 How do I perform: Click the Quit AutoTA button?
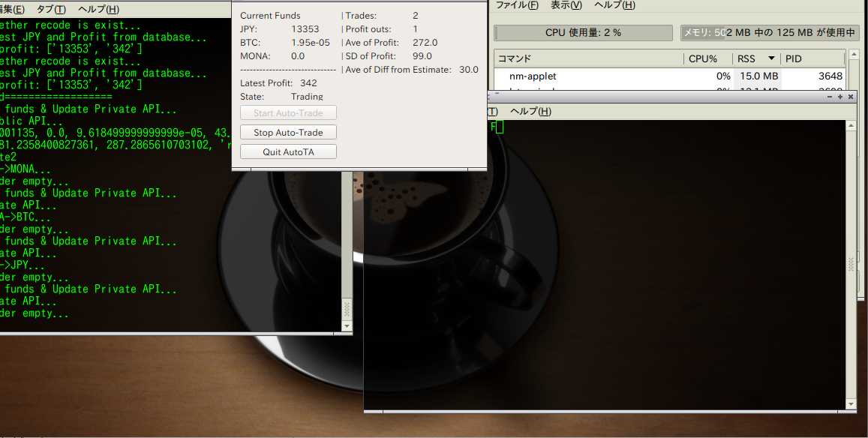coord(287,151)
